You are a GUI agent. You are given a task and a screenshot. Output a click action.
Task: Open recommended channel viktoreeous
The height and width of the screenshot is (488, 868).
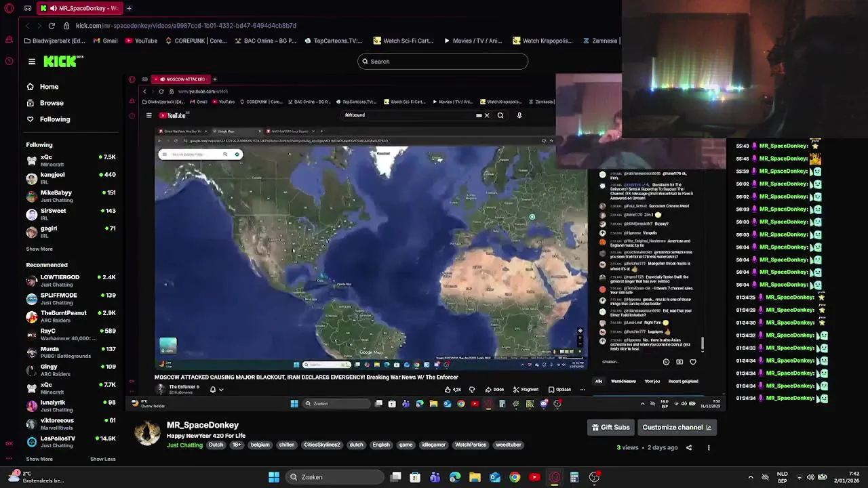(71, 424)
